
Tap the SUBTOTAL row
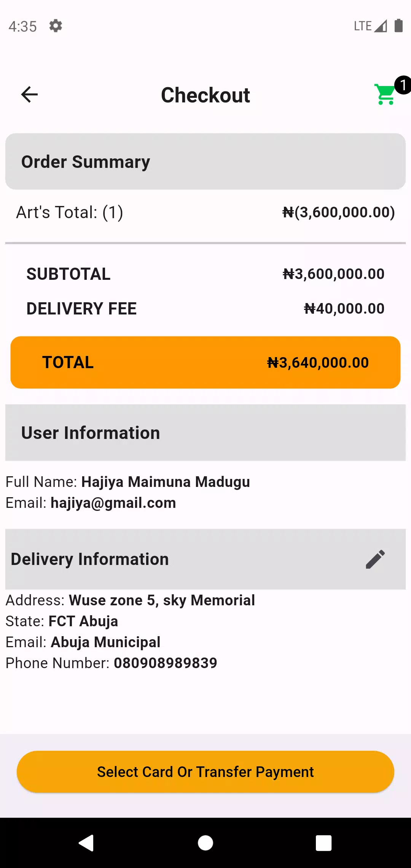pos(205,274)
